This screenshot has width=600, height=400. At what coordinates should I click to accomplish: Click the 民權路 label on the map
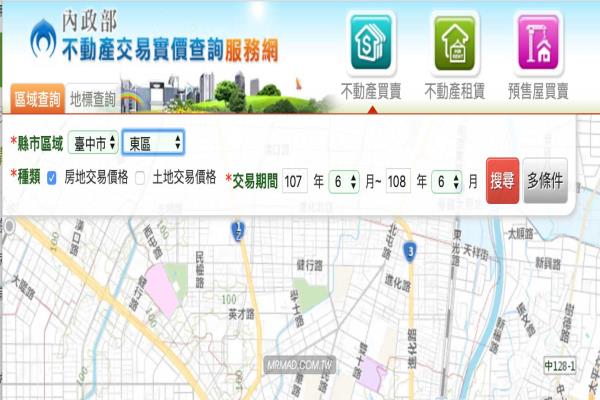click(200, 270)
